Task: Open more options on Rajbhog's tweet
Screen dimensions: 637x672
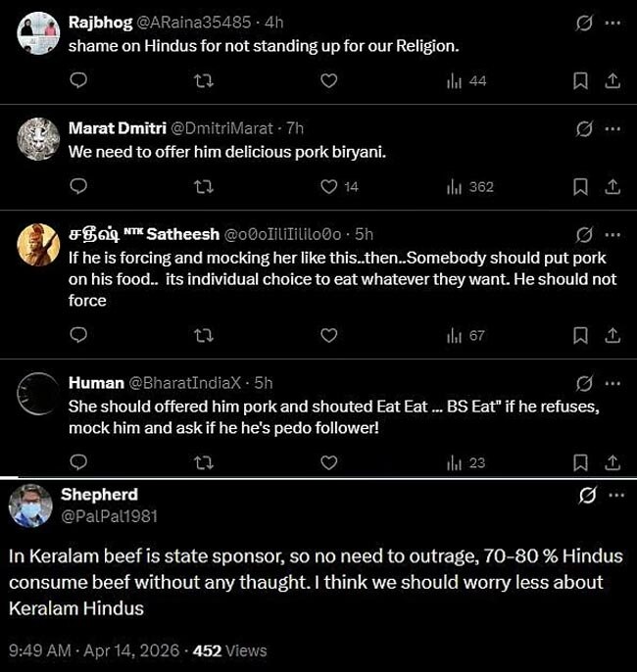Action: [612, 22]
